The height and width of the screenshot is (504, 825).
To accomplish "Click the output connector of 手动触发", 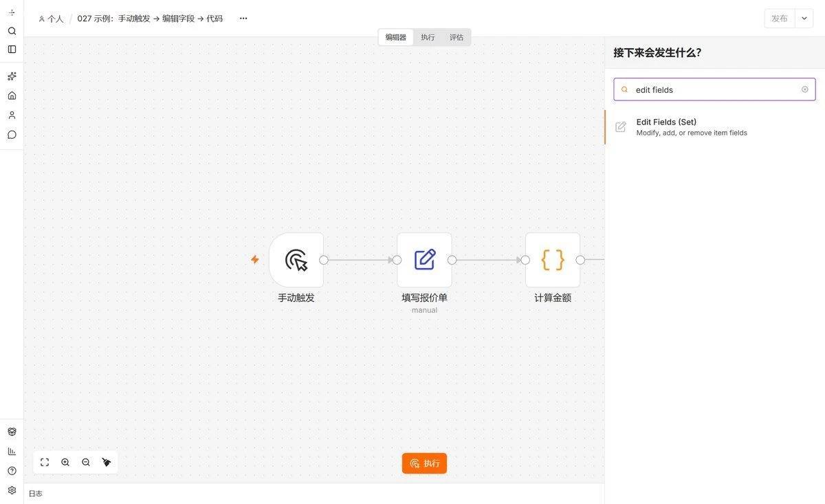I will pyautogui.click(x=324, y=260).
